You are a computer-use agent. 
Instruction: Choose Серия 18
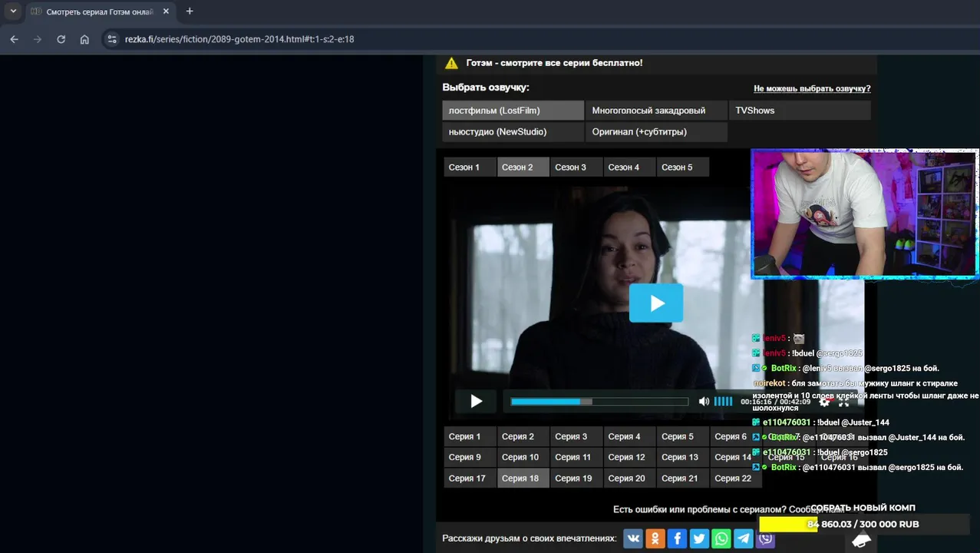pos(523,478)
